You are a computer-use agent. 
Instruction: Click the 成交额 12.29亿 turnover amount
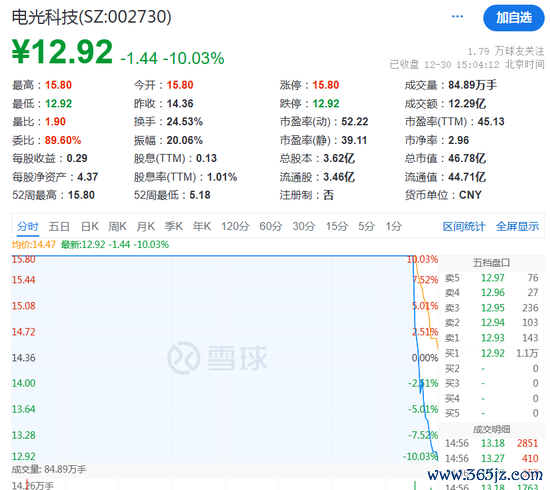(467, 103)
